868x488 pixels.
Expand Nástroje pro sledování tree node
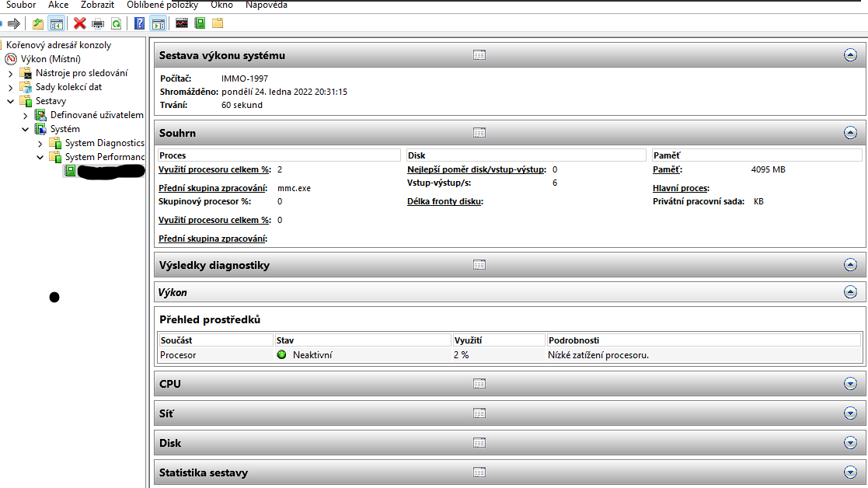coord(11,73)
